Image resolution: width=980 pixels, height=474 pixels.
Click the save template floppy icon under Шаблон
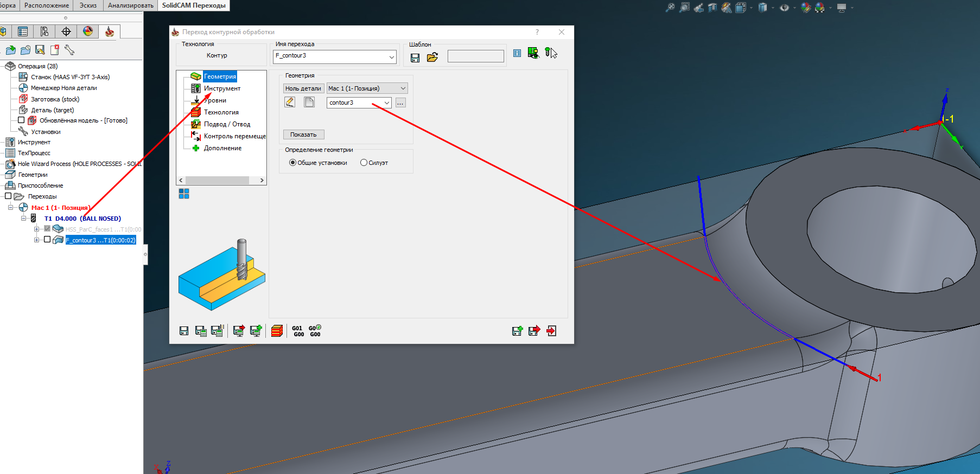tap(415, 57)
